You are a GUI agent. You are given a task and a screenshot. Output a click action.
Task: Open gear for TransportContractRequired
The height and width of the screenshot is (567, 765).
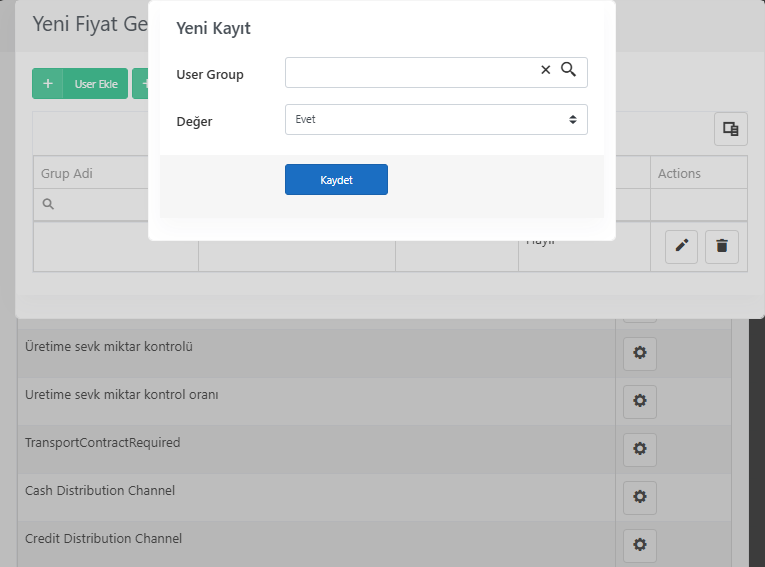point(640,449)
